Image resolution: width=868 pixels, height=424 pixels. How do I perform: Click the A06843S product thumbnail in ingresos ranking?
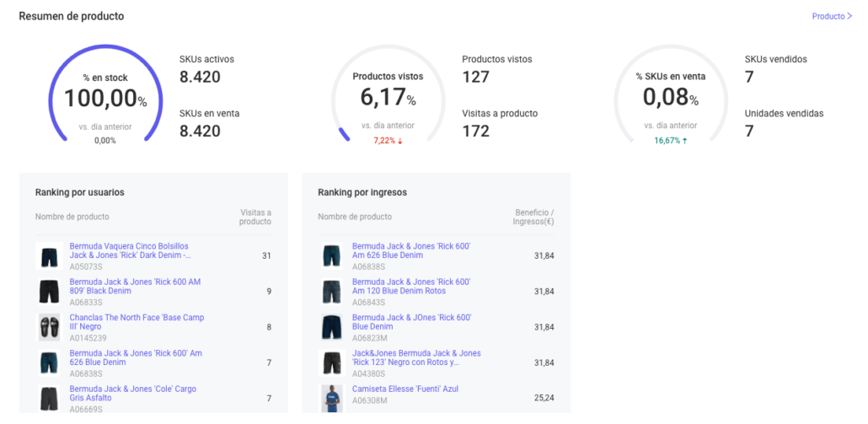(332, 291)
